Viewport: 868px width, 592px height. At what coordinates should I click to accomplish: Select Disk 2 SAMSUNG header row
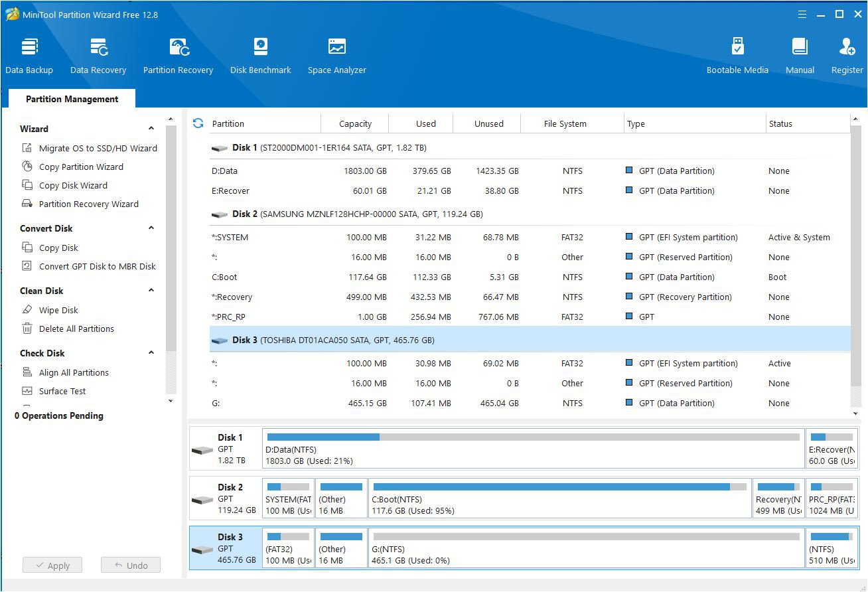point(530,214)
